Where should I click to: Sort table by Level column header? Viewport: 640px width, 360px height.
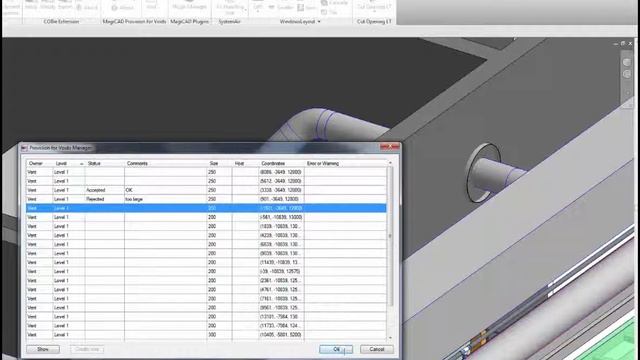(x=68, y=163)
